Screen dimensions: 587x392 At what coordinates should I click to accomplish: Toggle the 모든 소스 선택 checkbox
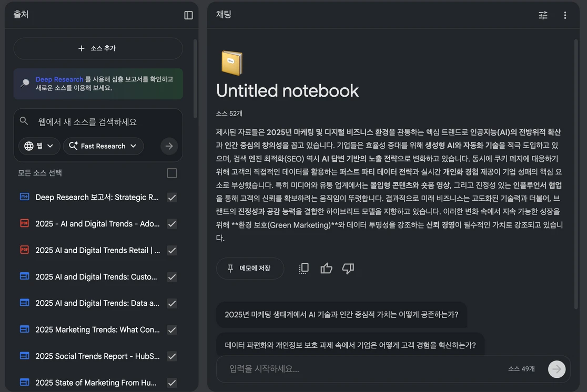(x=171, y=173)
